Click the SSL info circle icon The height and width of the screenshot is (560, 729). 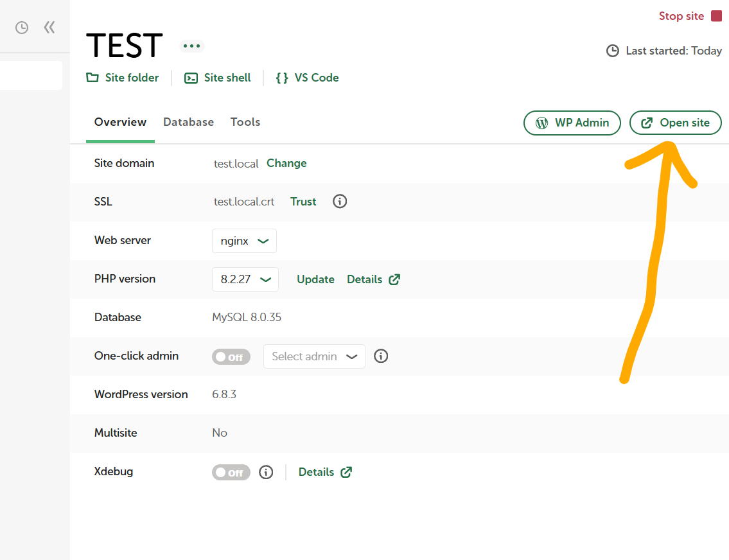pos(340,202)
